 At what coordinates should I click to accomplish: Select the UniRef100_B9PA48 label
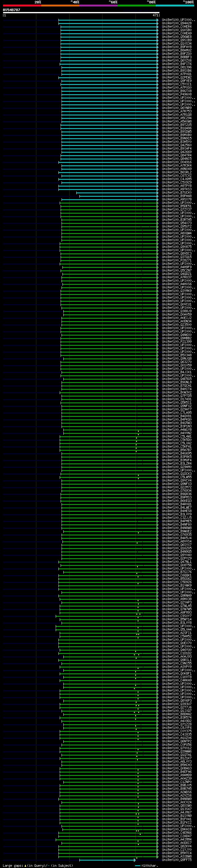(x=177, y=196)
